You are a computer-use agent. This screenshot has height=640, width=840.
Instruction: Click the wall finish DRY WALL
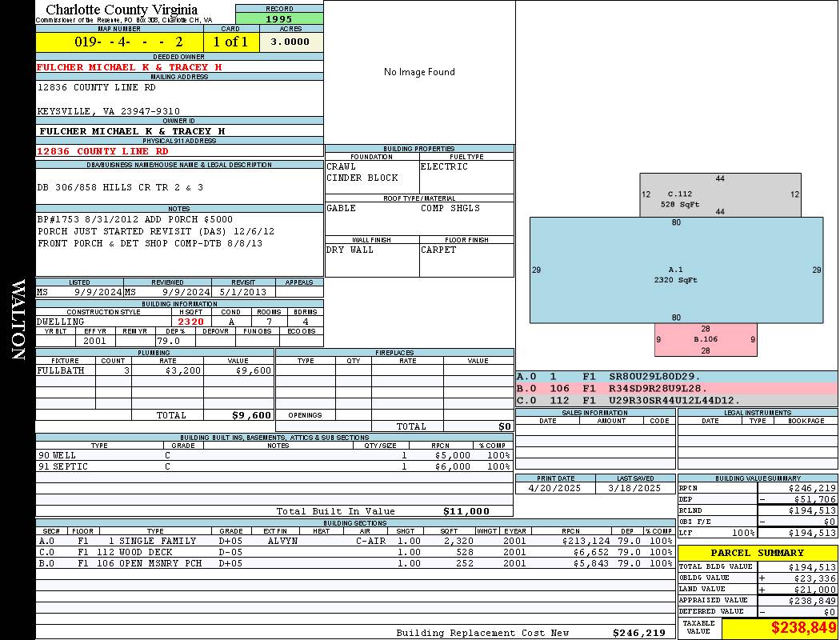pos(350,250)
